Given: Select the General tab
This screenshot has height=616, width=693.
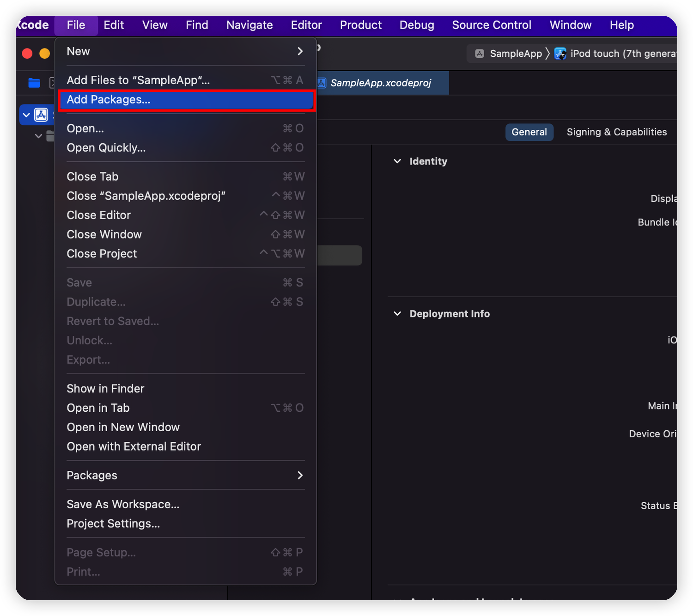Looking at the screenshot, I should coord(529,132).
